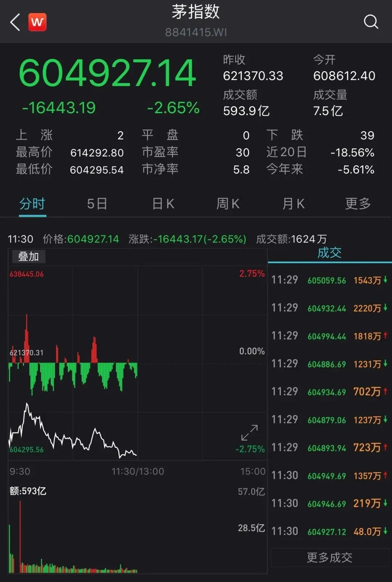This screenshot has height=582, width=392.
Task: Open the 周K chart tab
Action: pyautogui.click(x=228, y=204)
